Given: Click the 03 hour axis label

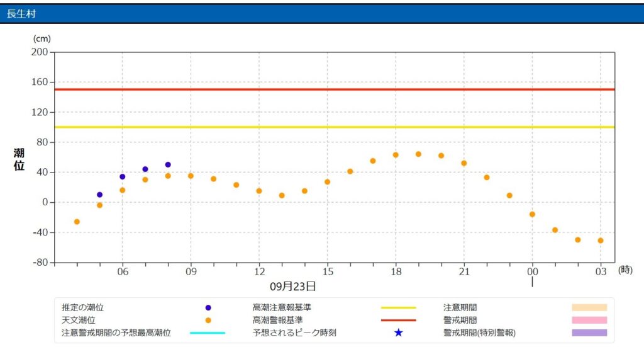Looking at the screenshot, I should 601,272.
